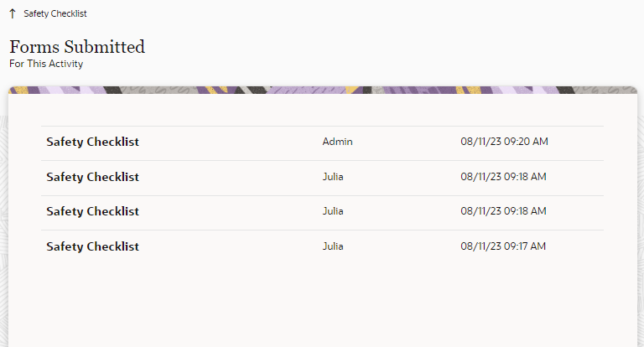Viewport: 644px width, 347px height.
Task: Select the 09:20 AM timestamp
Action: 504,142
